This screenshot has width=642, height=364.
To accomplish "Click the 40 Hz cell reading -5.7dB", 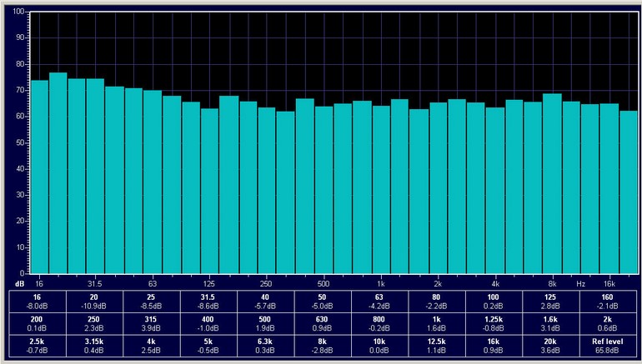I will click(x=265, y=302).
